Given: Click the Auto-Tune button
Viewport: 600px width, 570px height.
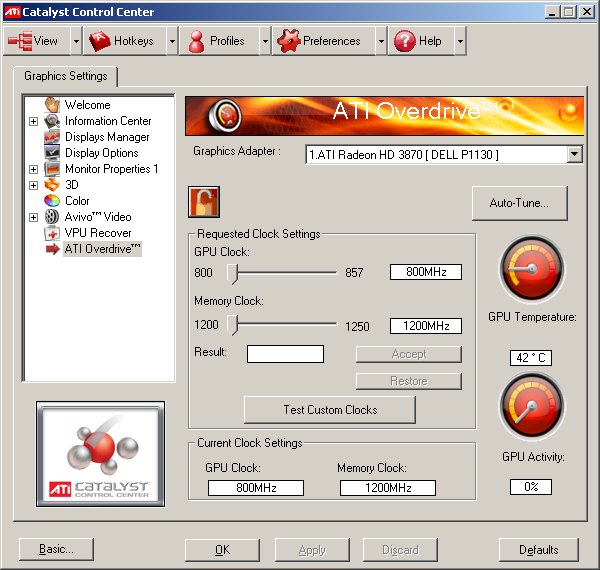Looking at the screenshot, I should tap(519, 203).
